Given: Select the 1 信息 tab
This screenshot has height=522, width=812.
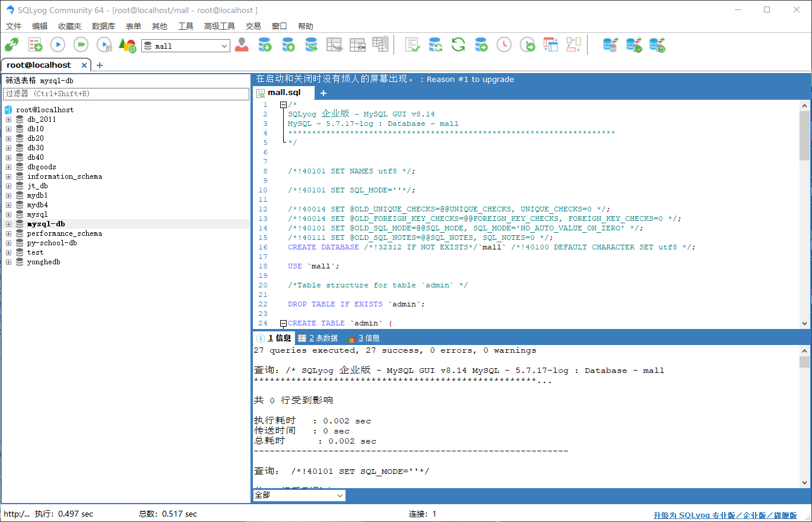Looking at the screenshot, I should pyautogui.click(x=274, y=338).
